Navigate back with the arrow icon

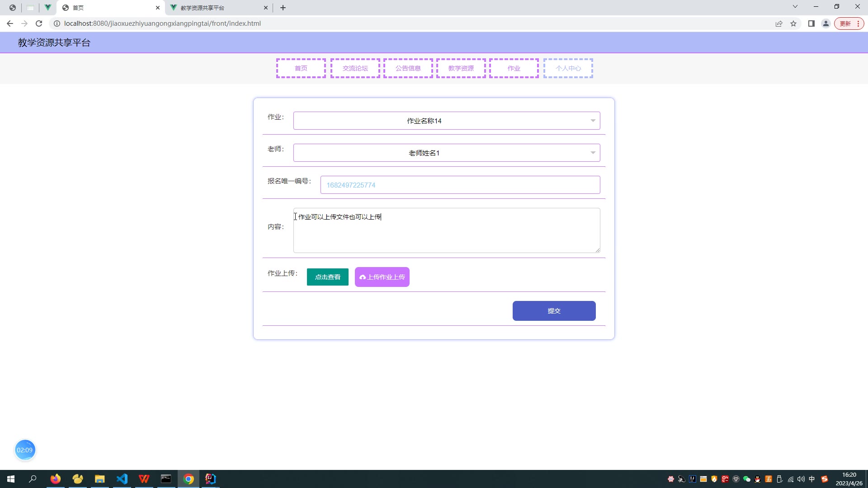10,23
